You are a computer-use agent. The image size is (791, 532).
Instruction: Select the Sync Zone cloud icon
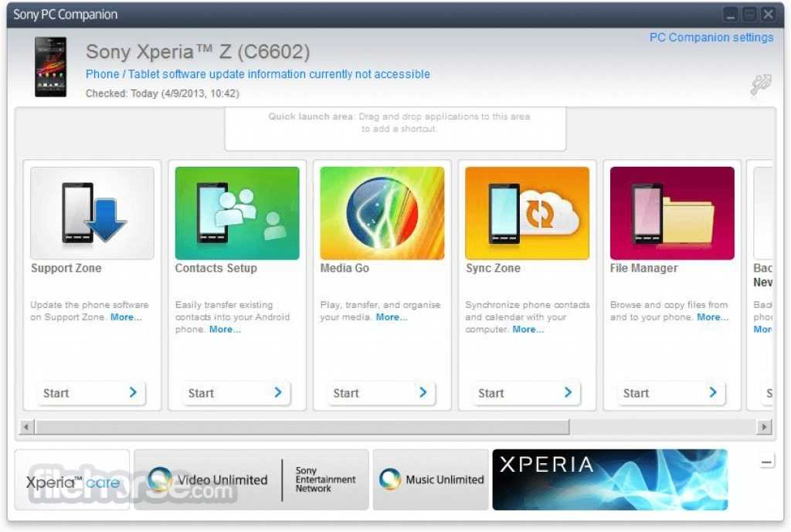coord(527,213)
